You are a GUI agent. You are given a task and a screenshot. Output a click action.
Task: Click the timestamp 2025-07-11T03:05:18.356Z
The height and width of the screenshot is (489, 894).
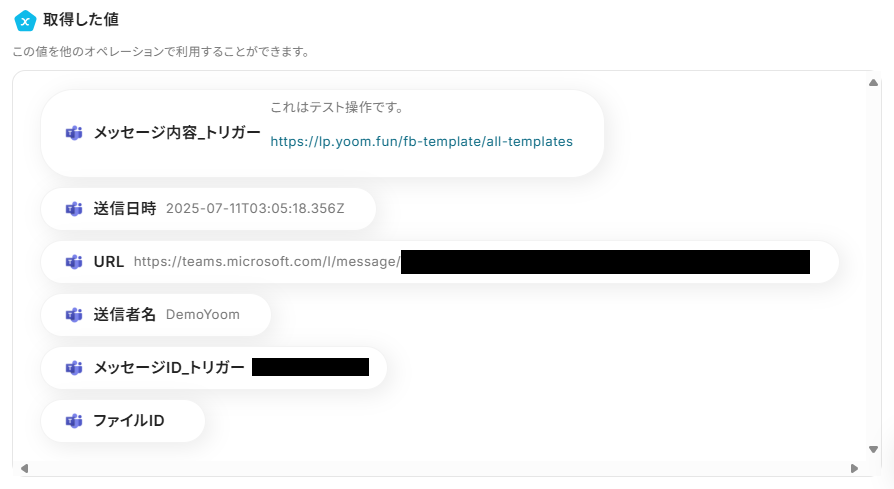point(255,209)
